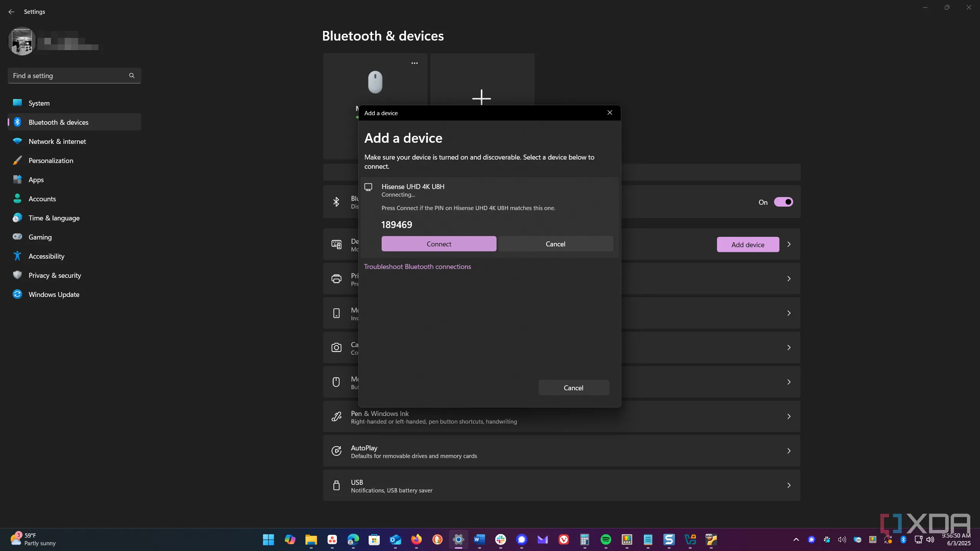The height and width of the screenshot is (551, 980).
Task: Open Vivaldi browser from taskbar
Action: pos(563,540)
